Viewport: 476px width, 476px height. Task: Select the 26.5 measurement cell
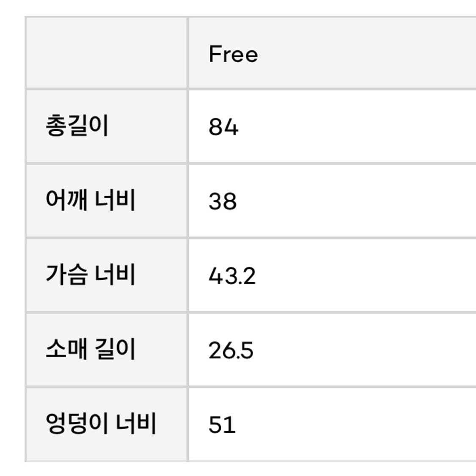point(231,350)
